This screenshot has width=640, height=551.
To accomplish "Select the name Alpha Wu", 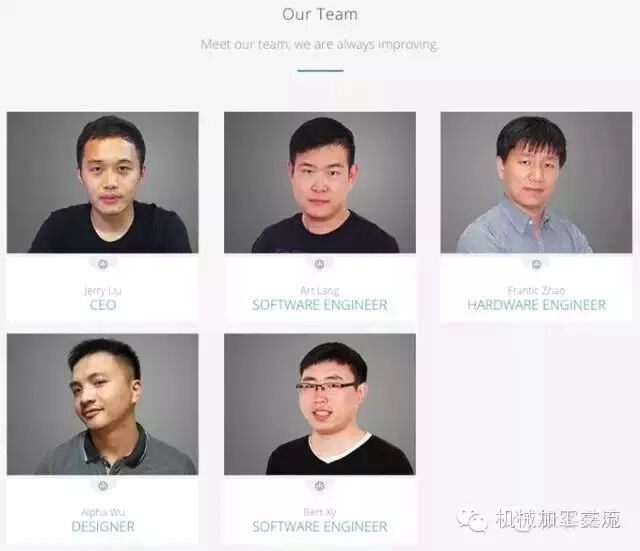I will (x=103, y=512).
